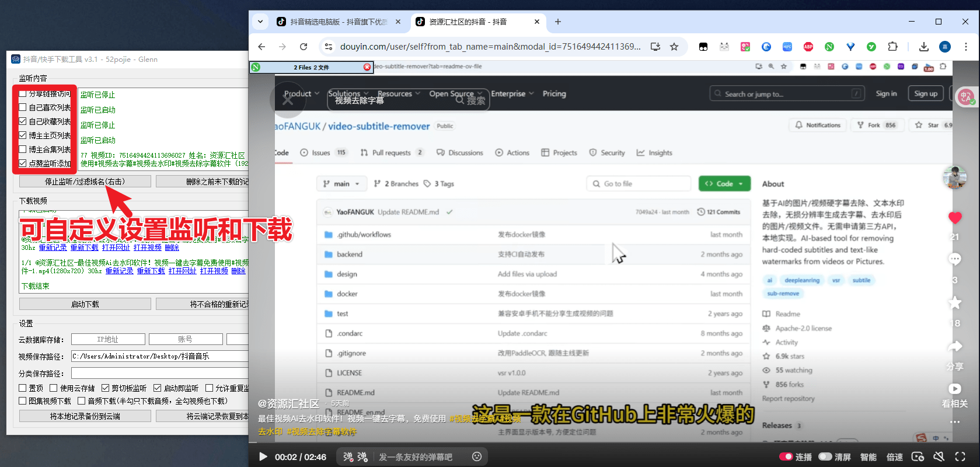Click the AdBlock Plus extension icon
Viewport: 980px width, 467px height.
pos(808,47)
